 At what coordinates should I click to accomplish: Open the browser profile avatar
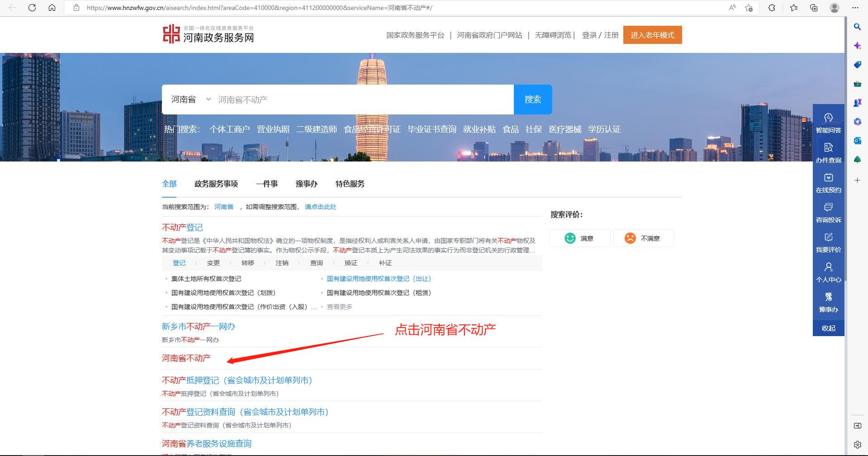click(x=835, y=8)
